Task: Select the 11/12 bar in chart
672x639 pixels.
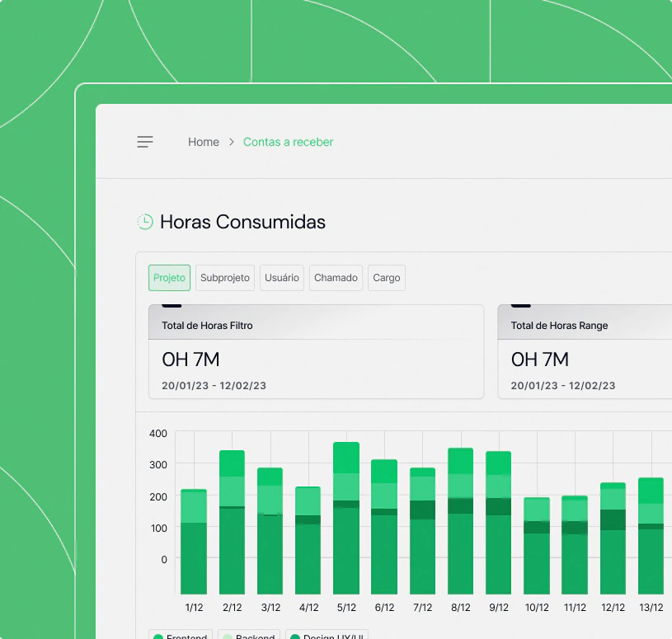Action: pyautogui.click(x=575, y=545)
